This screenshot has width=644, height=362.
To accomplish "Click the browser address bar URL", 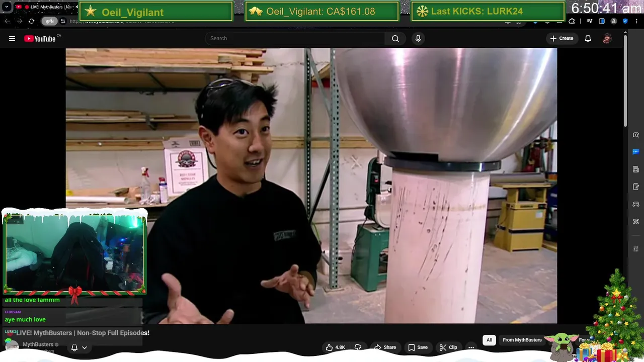I will (122, 21).
